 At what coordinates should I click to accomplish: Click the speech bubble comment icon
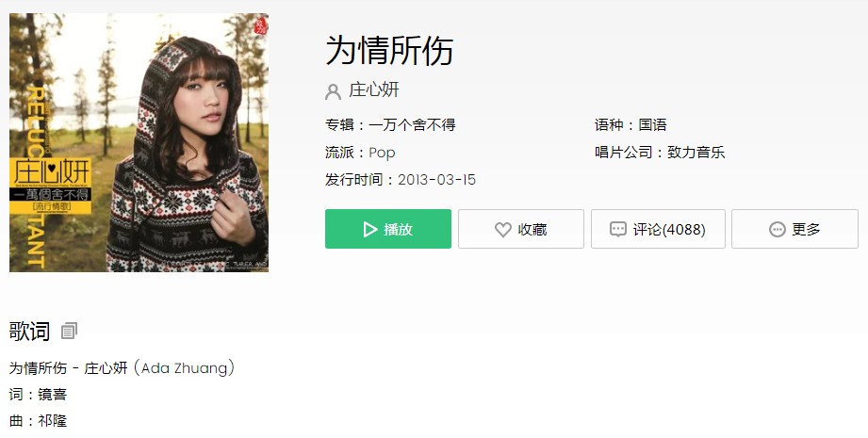pyautogui.click(x=618, y=230)
